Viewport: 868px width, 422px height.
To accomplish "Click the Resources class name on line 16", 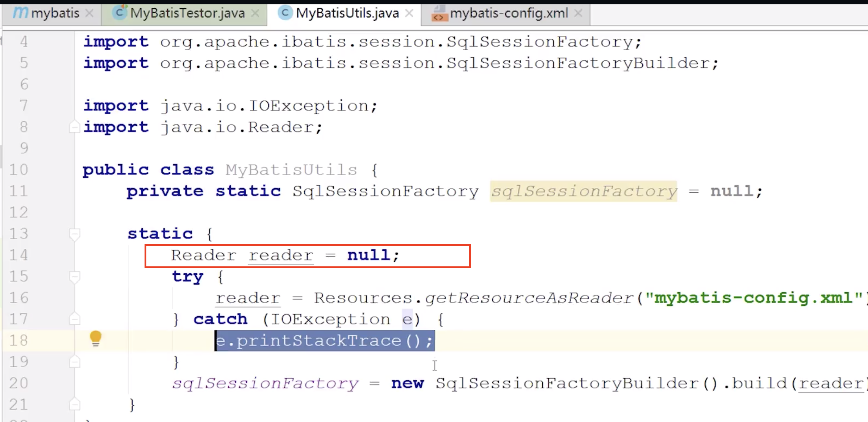I will tap(363, 298).
